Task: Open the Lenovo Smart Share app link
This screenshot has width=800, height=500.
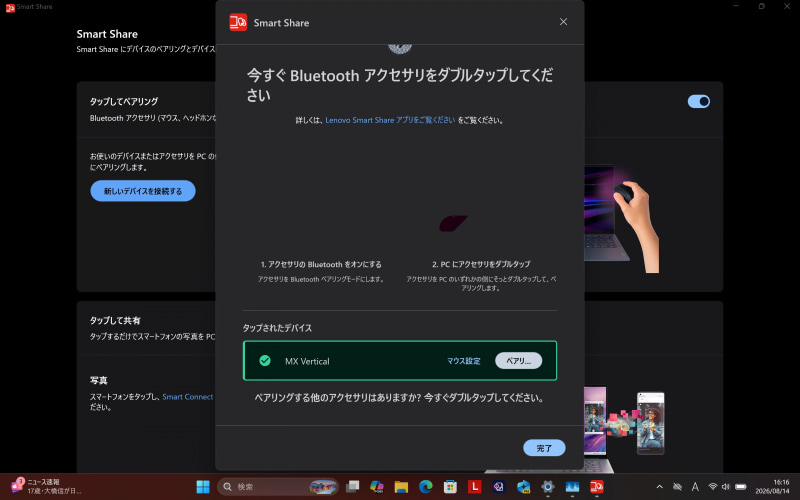Action: point(390,120)
